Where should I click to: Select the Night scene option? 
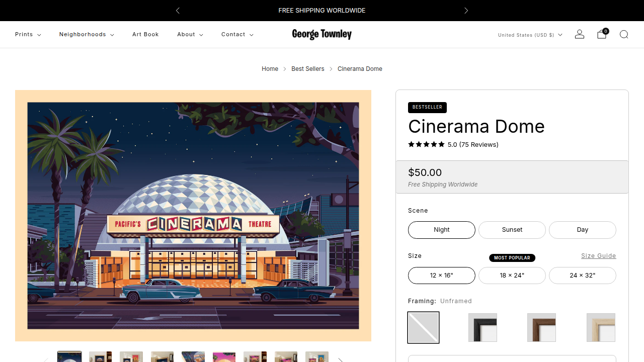(x=442, y=230)
